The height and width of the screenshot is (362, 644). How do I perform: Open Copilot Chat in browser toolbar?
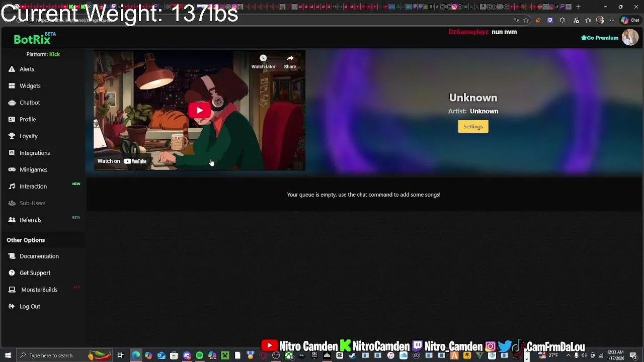point(631,20)
